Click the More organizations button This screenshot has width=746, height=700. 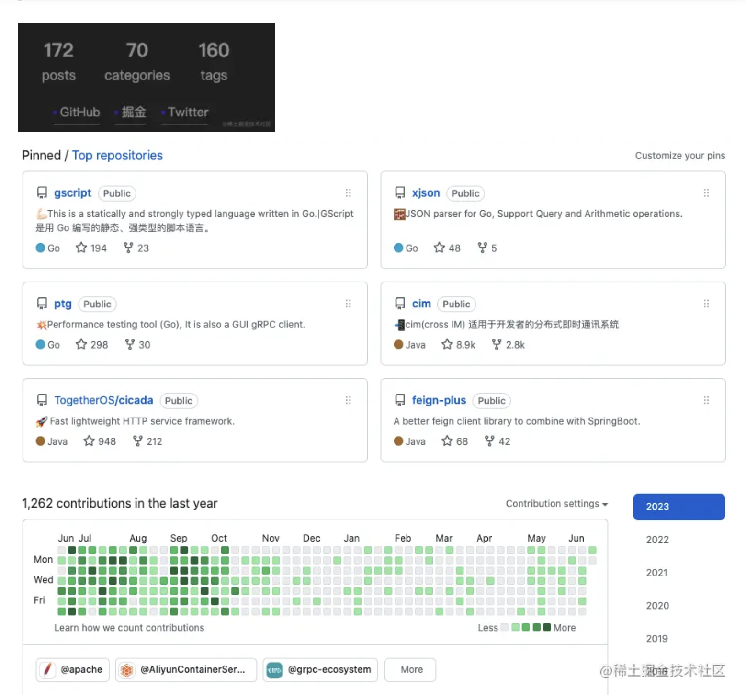[x=410, y=669]
